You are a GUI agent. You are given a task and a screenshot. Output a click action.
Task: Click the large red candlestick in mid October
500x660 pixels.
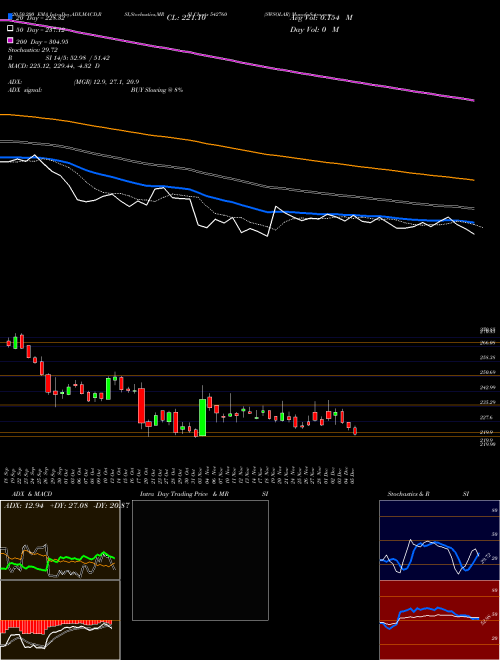click(141, 405)
